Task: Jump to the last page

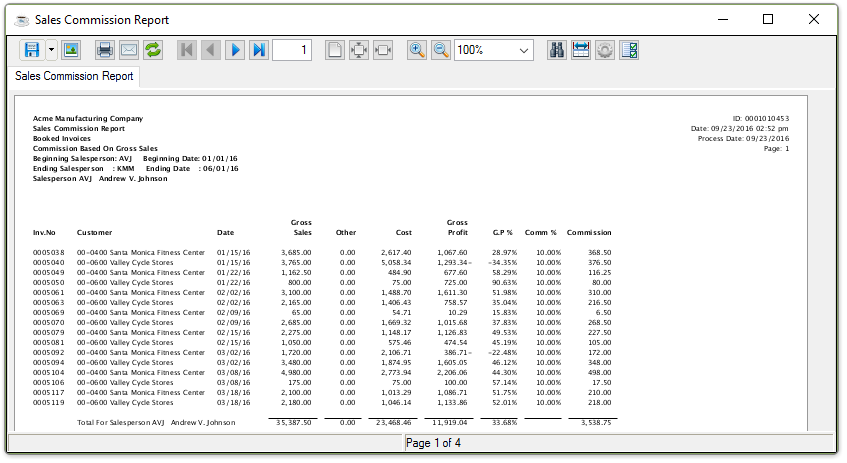Action: point(259,50)
